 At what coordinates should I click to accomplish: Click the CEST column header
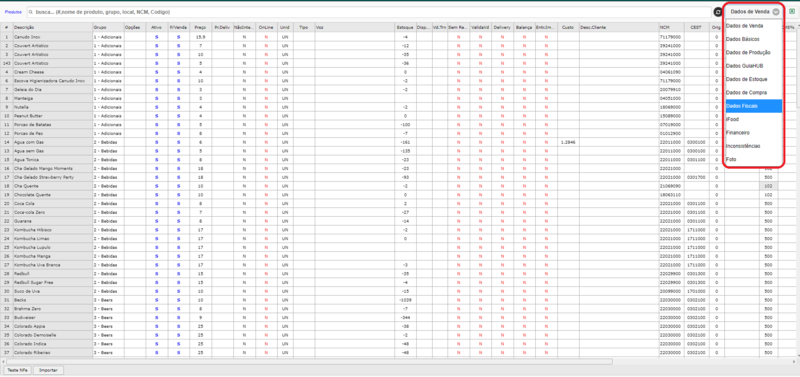(696, 28)
